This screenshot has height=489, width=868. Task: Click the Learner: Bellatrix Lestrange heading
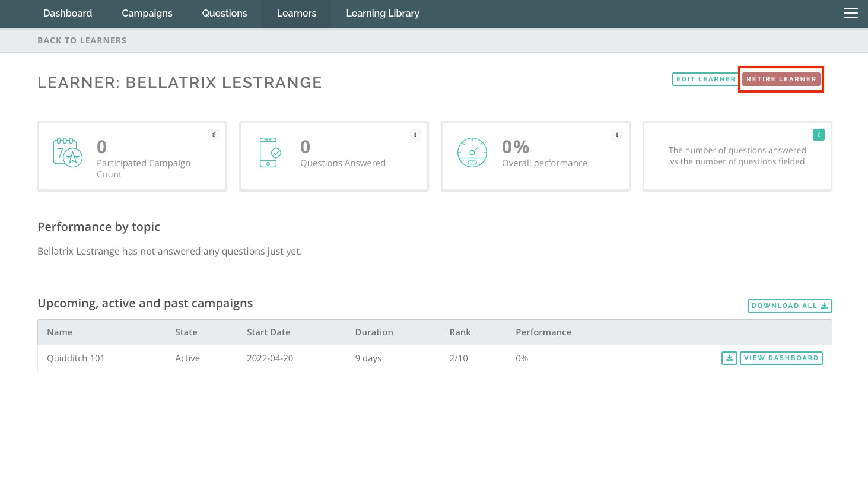pyautogui.click(x=180, y=82)
